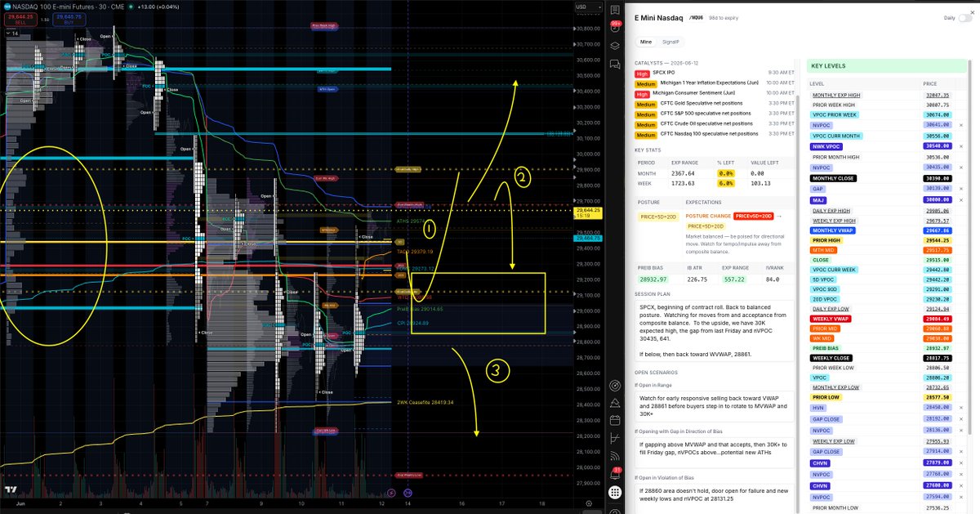Remove the NVPOC 28136.00 level
The width and height of the screenshot is (980, 514).
pyautogui.click(x=960, y=429)
